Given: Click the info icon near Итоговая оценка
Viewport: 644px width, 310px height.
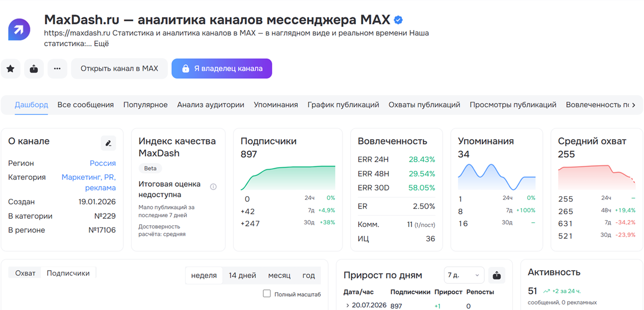Looking at the screenshot, I should pyautogui.click(x=213, y=187).
